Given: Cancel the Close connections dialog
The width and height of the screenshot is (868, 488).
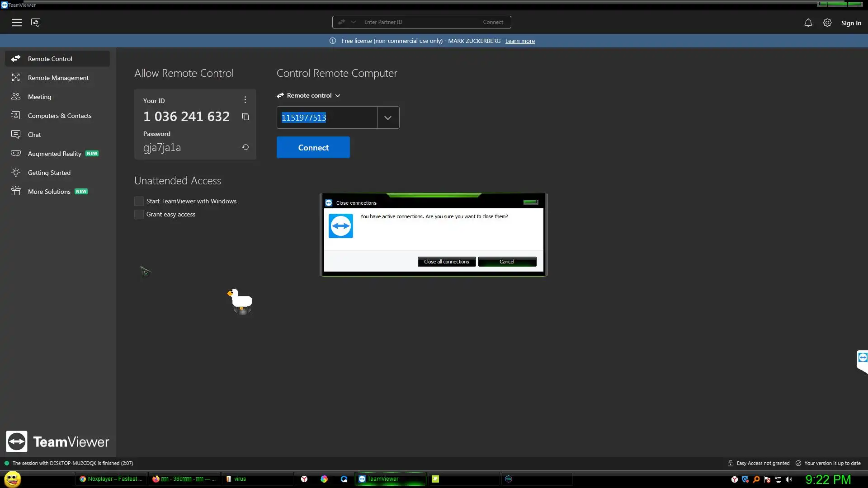Looking at the screenshot, I should pos(507,262).
